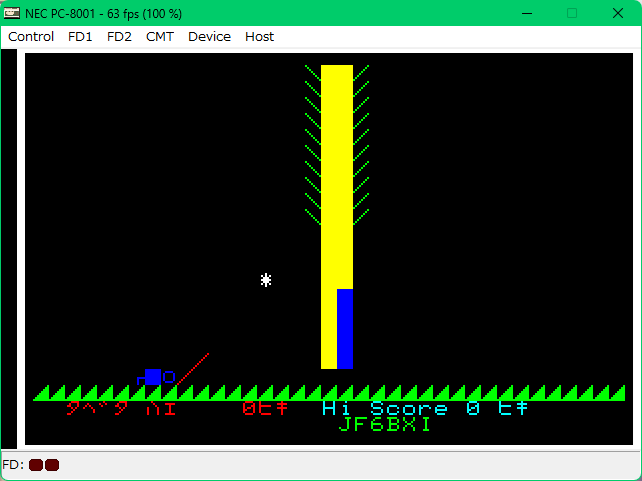The image size is (642, 481).
Task: Click the red '0ヒキ' score text
Action: [x=265, y=408]
